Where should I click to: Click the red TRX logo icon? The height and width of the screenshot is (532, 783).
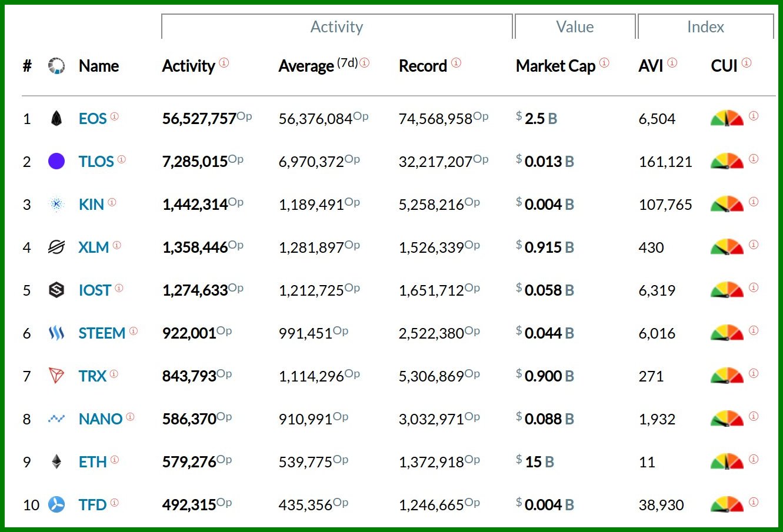click(56, 376)
